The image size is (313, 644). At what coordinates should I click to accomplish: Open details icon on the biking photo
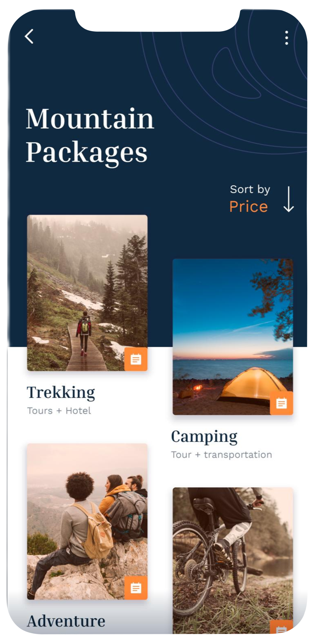281,627
